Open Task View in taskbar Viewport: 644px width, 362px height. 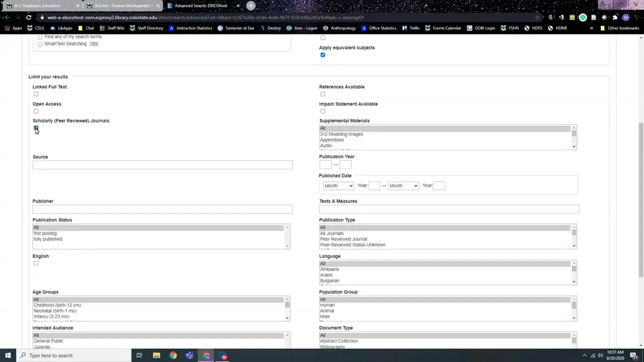coord(139,355)
